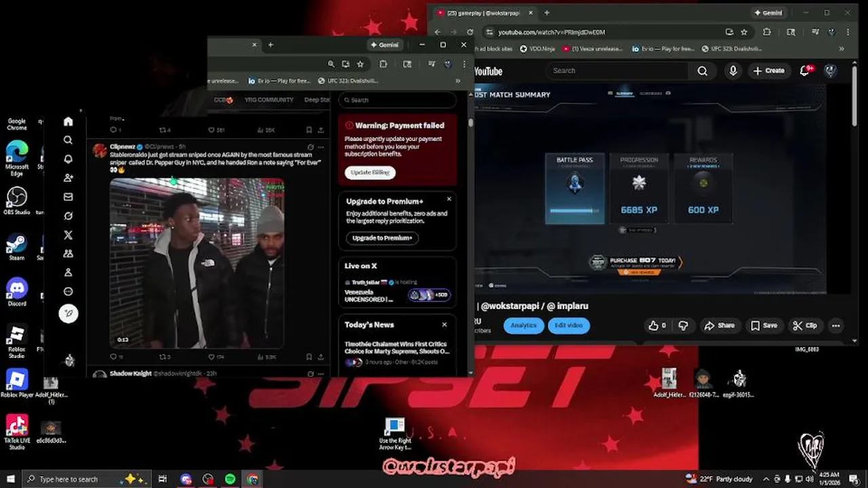
Task: Like the post showing 381 likes
Action: [212, 129]
